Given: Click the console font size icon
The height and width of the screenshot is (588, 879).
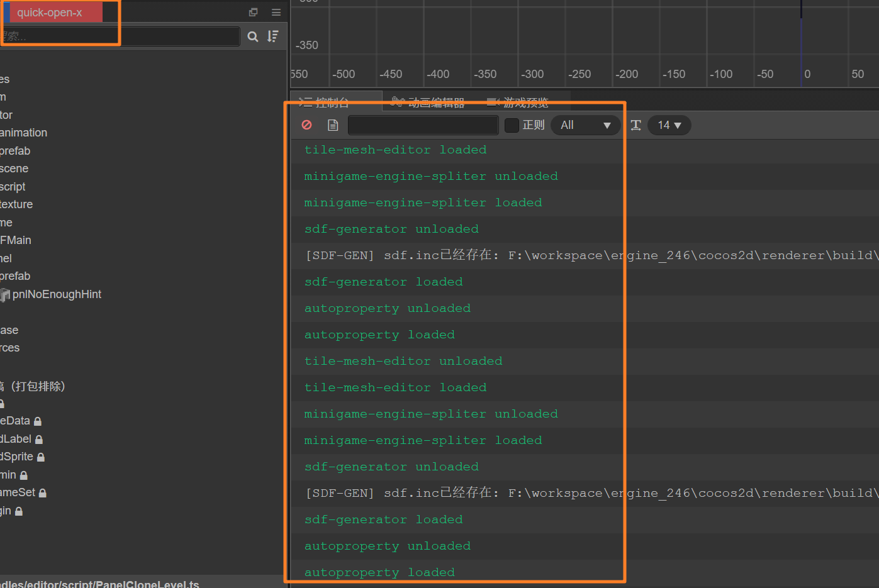Looking at the screenshot, I should pos(636,125).
